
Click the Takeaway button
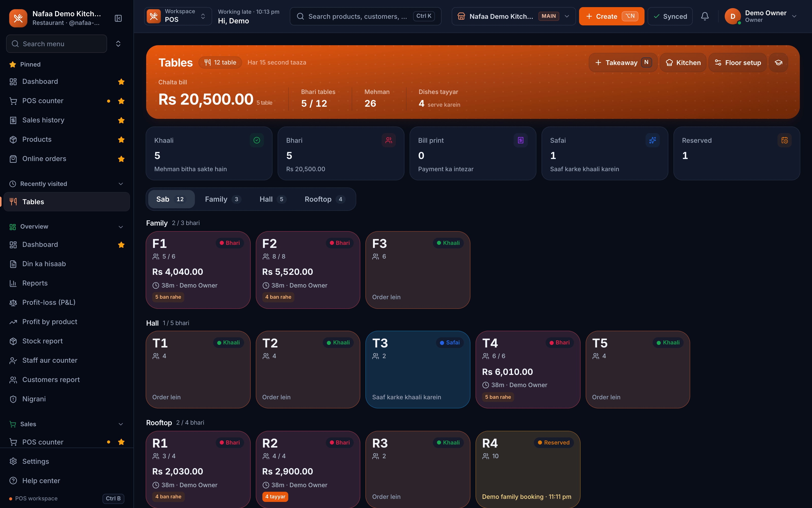pos(623,62)
